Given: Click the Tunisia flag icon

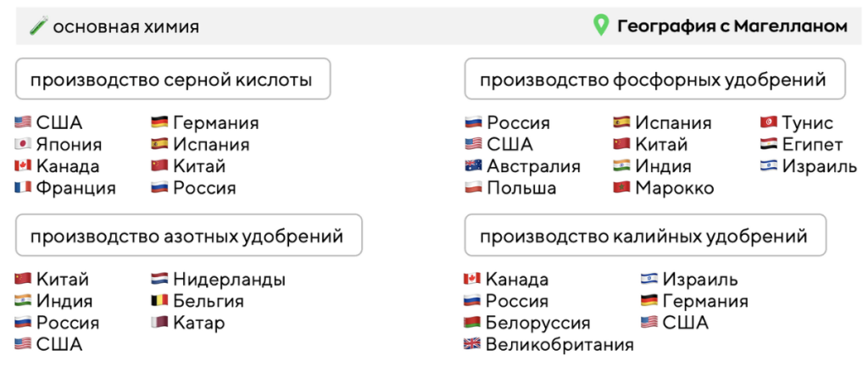Looking at the screenshot, I should pyautogui.click(x=769, y=123).
